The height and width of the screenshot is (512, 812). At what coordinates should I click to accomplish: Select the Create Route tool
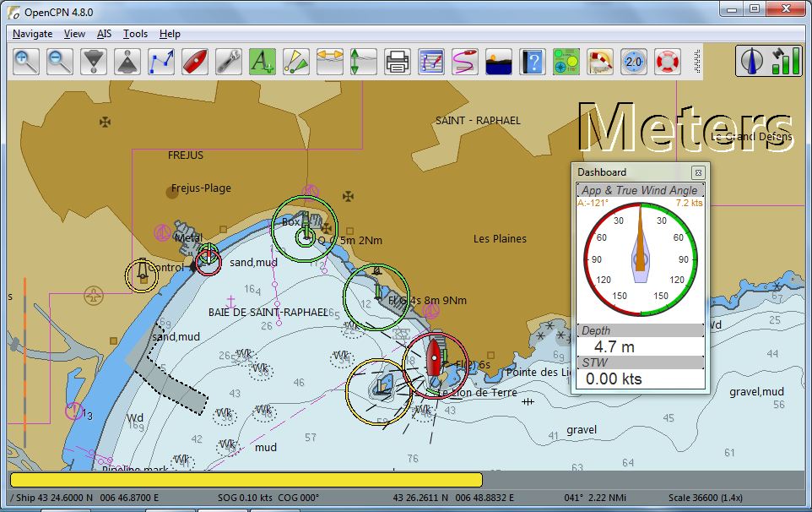coord(161,62)
